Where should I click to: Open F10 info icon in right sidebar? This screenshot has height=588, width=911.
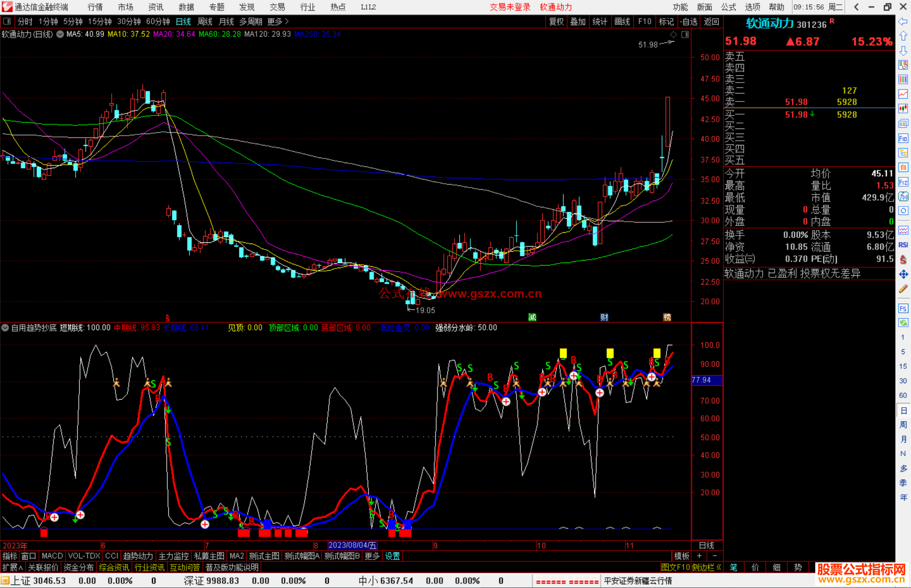(903, 138)
